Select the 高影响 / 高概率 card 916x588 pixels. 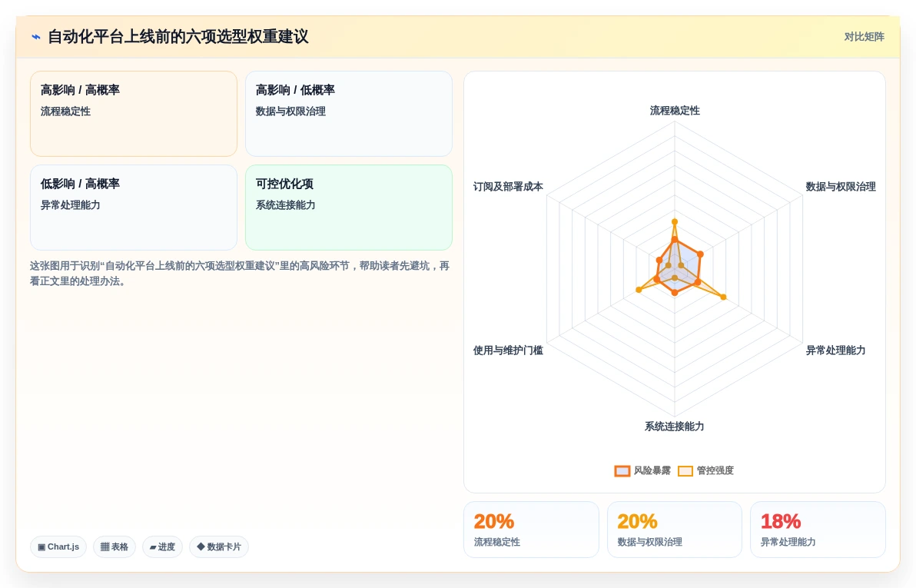tap(134, 114)
